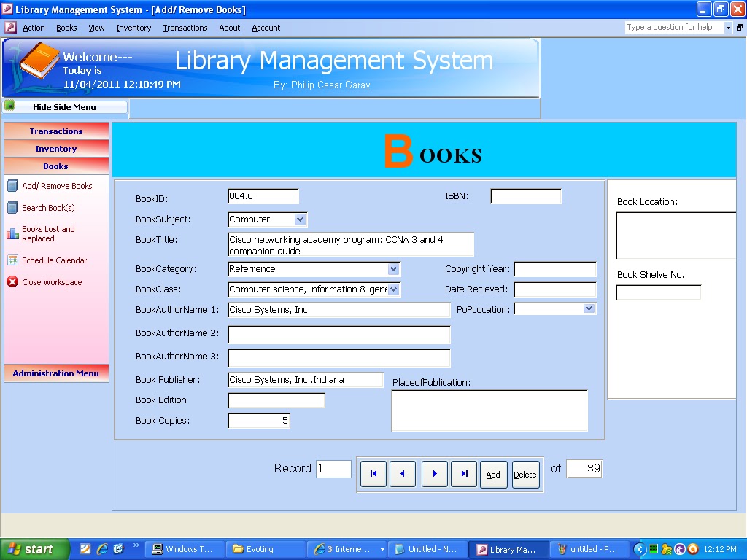Click the Book Shelve No. field

[659, 292]
